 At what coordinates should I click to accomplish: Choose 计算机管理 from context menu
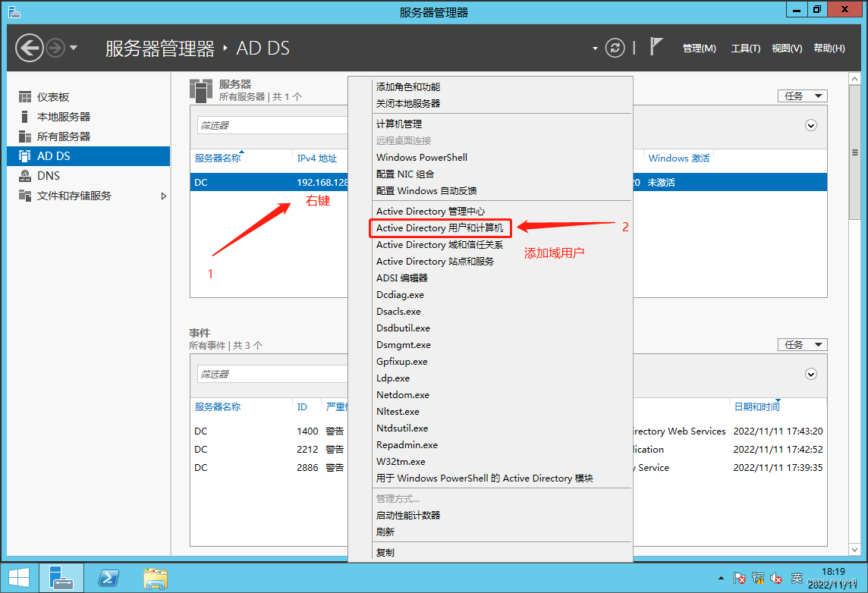point(398,124)
